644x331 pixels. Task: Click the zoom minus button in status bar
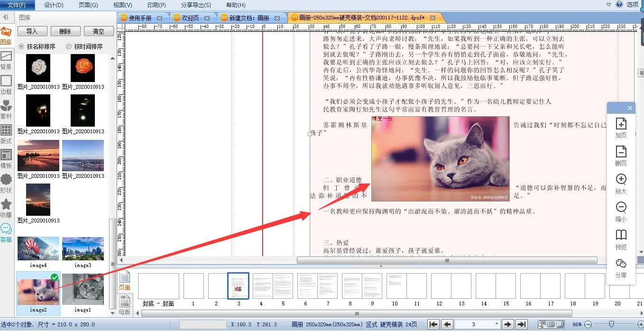point(588,324)
